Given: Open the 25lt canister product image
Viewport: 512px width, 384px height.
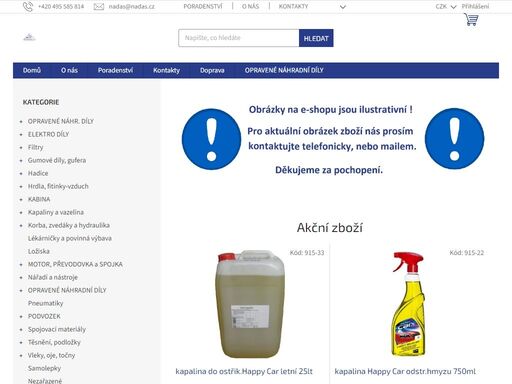Looking at the screenshot, I should (x=250, y=304).
